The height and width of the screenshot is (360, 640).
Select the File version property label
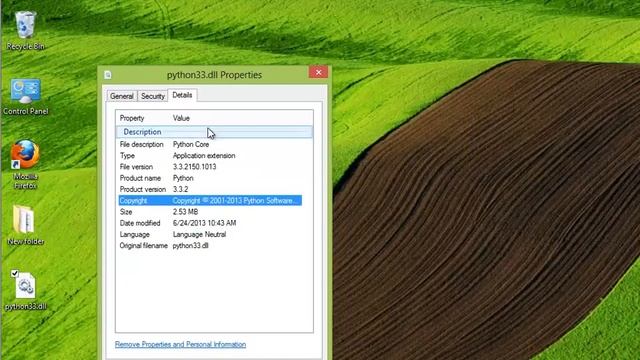point(136,167)
